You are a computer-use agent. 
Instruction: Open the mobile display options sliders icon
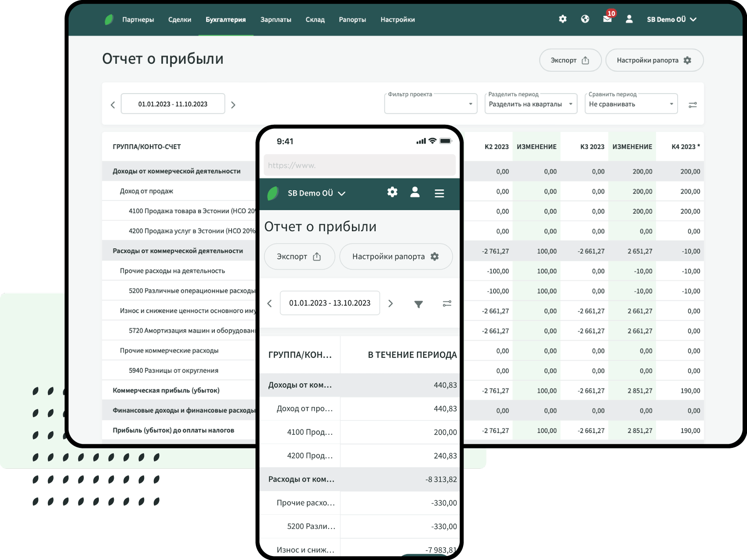(x=447, y=303)
